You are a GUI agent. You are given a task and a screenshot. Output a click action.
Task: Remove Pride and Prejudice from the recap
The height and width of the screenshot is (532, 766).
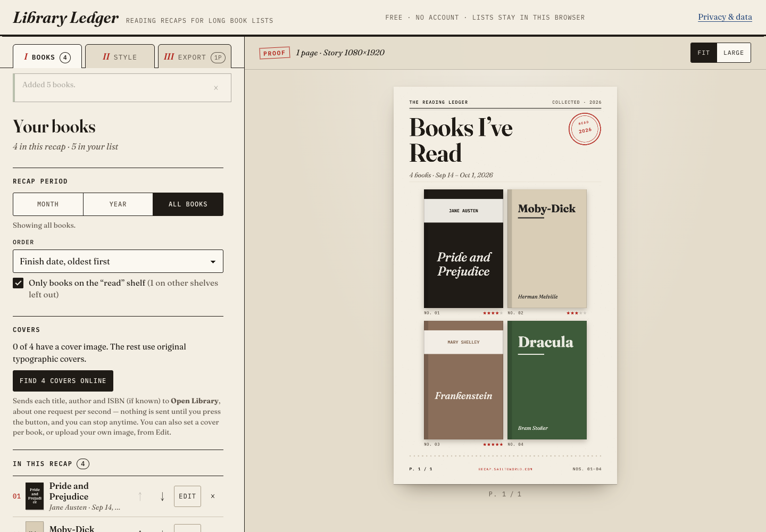click(x=213, y=496)
